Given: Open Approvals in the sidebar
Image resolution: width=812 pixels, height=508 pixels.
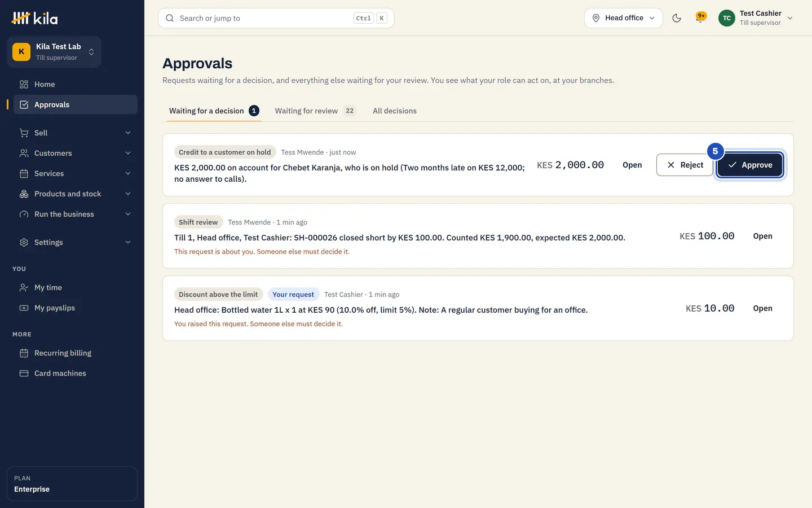Looking at the screenshot, I should (76, 104).
